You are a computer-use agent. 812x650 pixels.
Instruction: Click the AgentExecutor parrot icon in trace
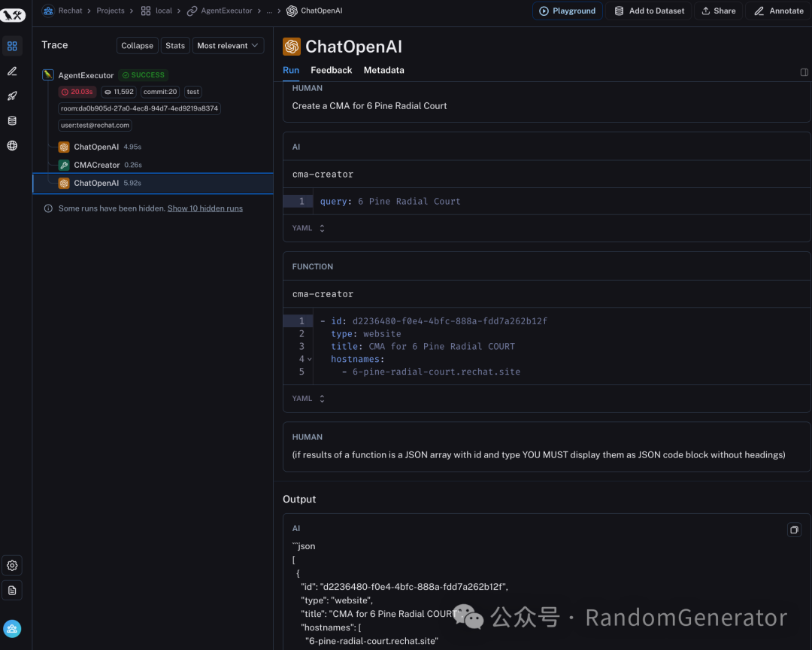pos(48,74)
